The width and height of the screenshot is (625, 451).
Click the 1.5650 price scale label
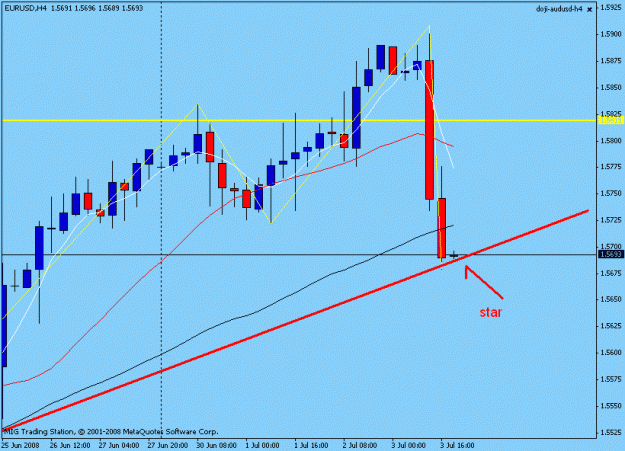(611, 299)
